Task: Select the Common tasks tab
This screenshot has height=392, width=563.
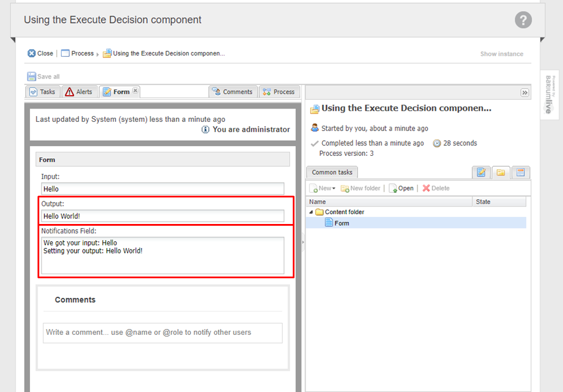Action: click(x=332, y=172)
